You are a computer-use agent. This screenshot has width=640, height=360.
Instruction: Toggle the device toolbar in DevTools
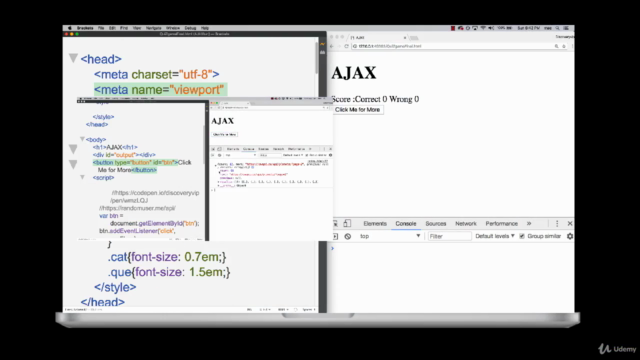click(x=347, y=223)
